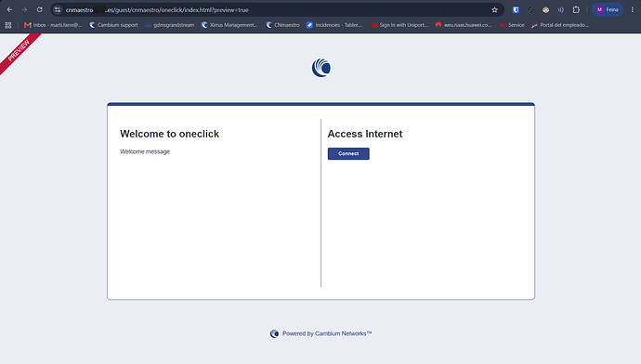Go back to the previous page
The height and width of the screenshot is (364, 641).
10,10
